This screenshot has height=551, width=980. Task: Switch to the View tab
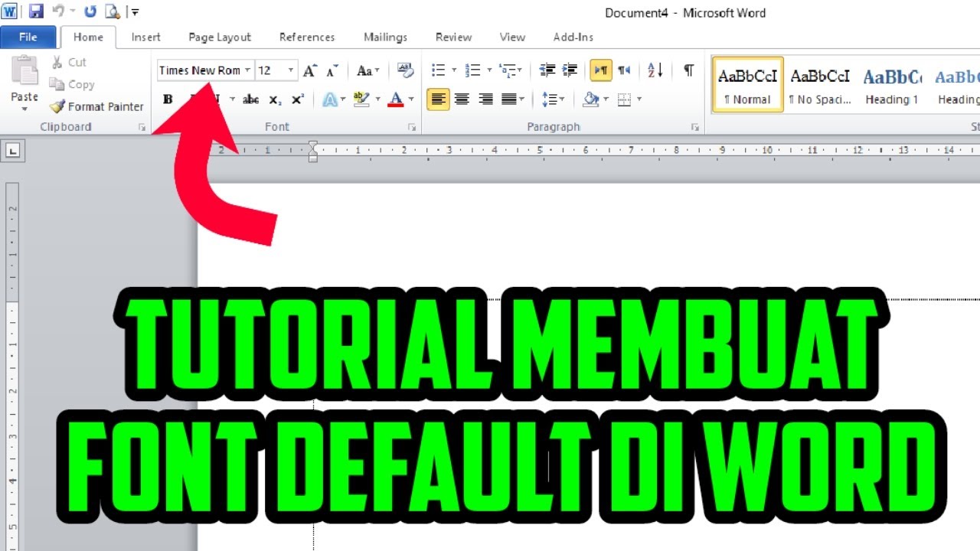512,37
